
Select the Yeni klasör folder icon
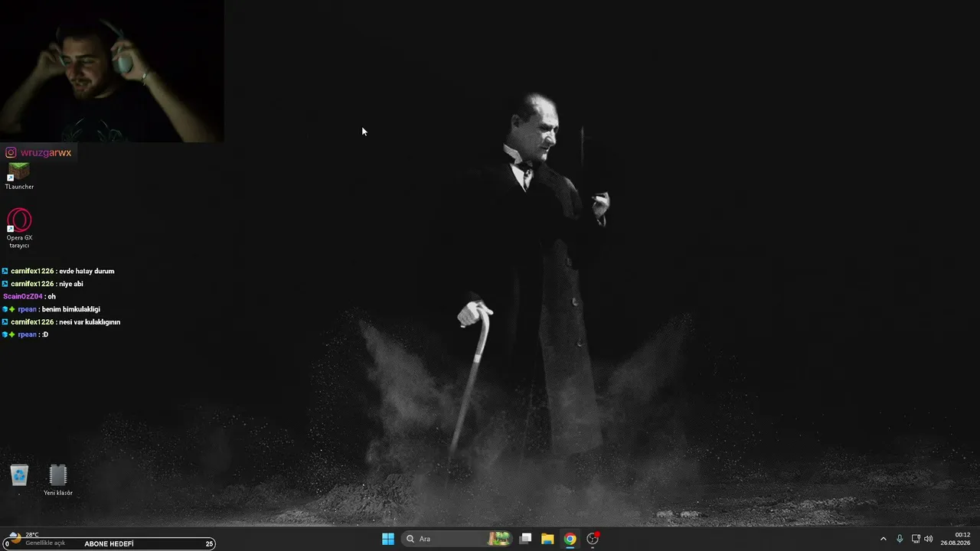pos(58,480)
